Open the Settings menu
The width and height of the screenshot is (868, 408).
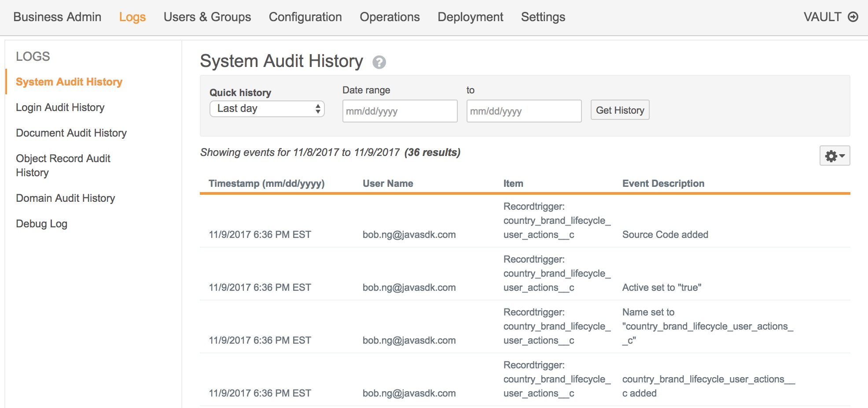coord(543,17)
